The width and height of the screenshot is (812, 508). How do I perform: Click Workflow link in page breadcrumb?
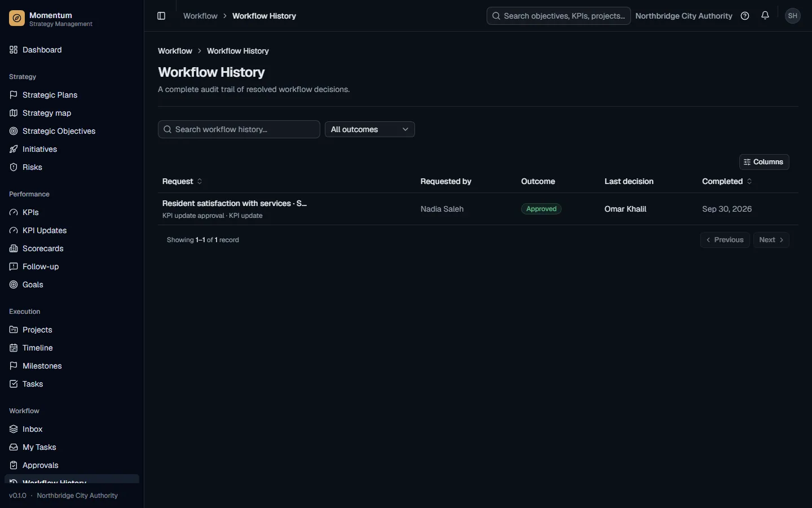(175, 51)
